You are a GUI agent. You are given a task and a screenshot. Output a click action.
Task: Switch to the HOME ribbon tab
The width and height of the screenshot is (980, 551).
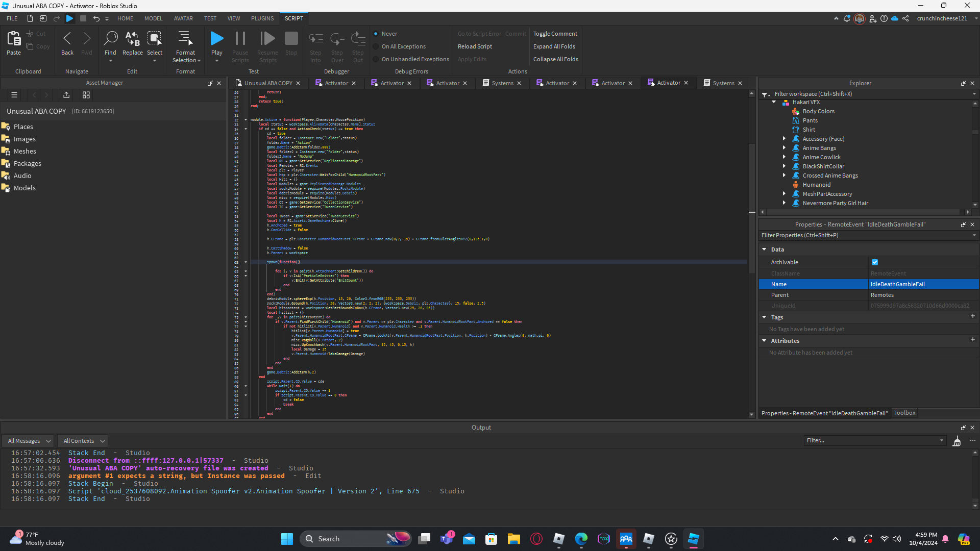(x=125, y=18)
